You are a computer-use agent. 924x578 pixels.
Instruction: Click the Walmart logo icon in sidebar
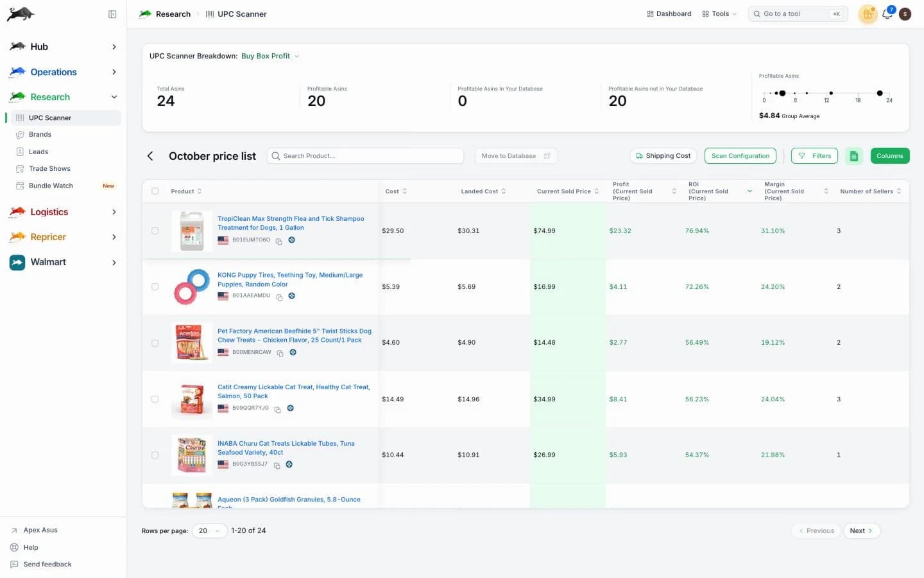point(17,262)
